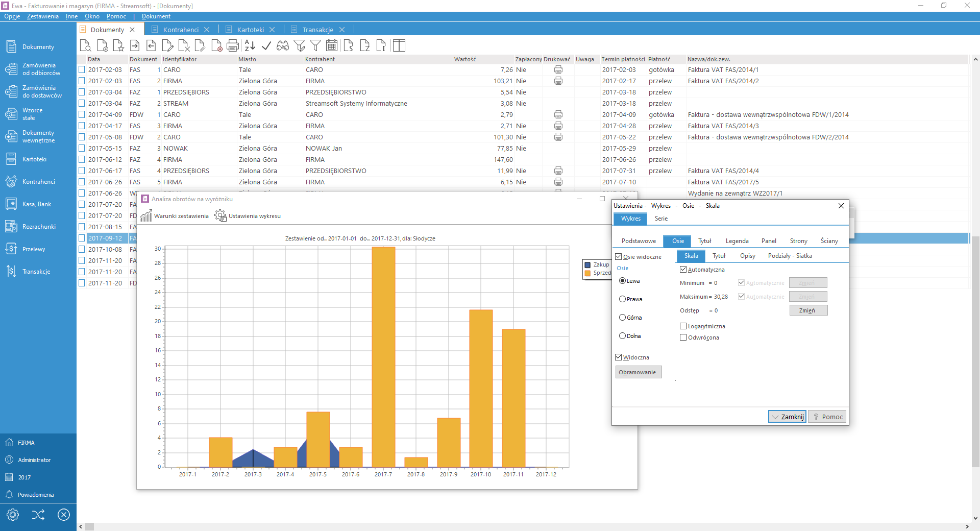Toggle the Logarytmiczna checkbox
The image size is (980, 531).
click(683, 326)
